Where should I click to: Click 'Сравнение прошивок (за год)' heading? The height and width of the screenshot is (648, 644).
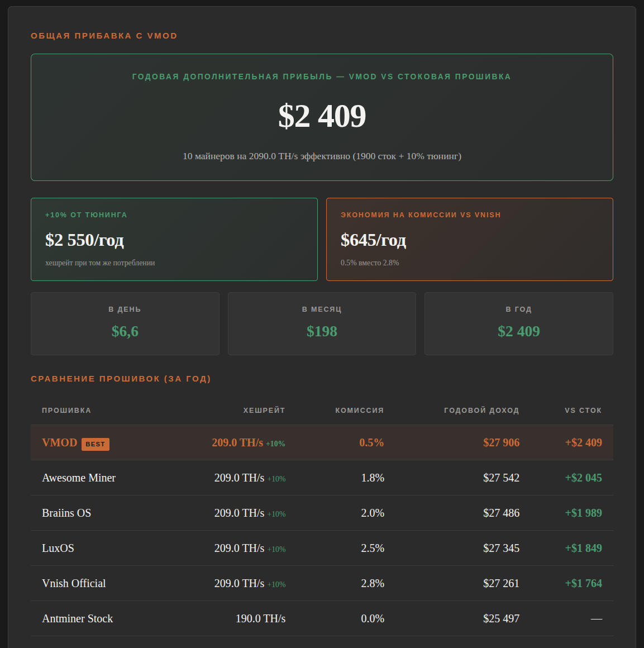click(121, 379)
